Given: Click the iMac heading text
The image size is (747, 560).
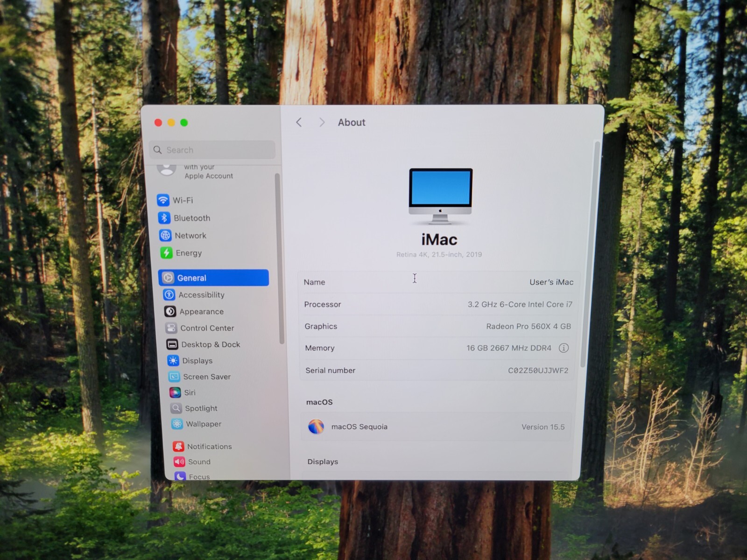Looking at the screenshot, I should pyautogui.click(x=439, y=239).
